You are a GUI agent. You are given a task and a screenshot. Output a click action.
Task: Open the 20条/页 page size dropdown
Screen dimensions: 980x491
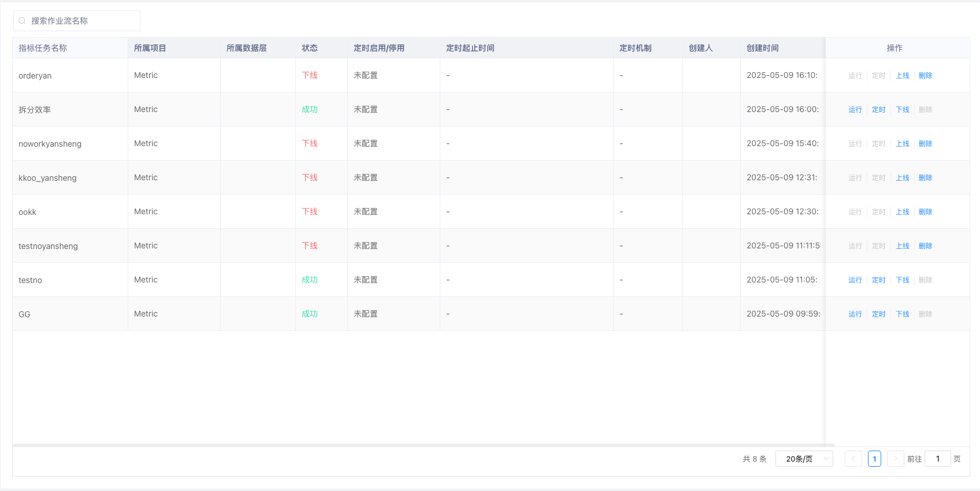pos(804,459)
